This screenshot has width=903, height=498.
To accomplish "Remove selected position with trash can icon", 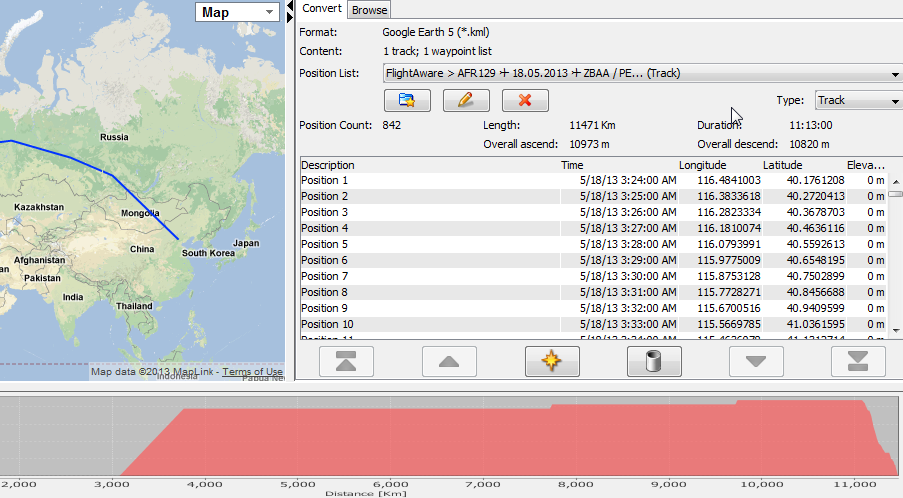I will tap(654, 362).
